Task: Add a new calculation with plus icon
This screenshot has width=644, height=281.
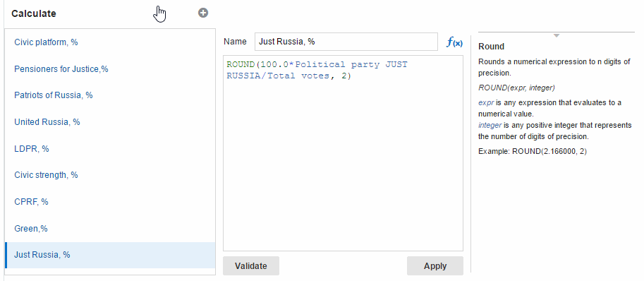Action: (203, 13)
